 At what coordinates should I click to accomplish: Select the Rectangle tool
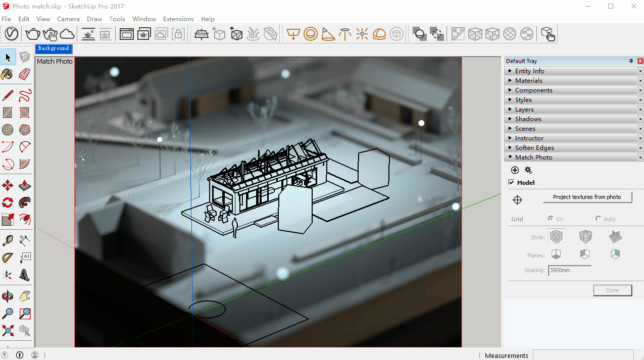[x=8, y=113]
